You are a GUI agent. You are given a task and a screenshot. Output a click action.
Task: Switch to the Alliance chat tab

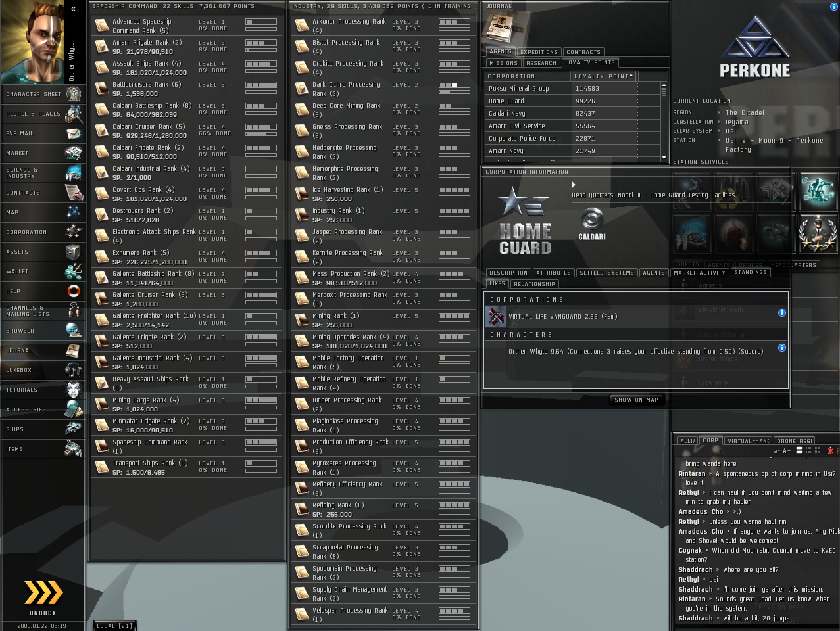(687, 441)
